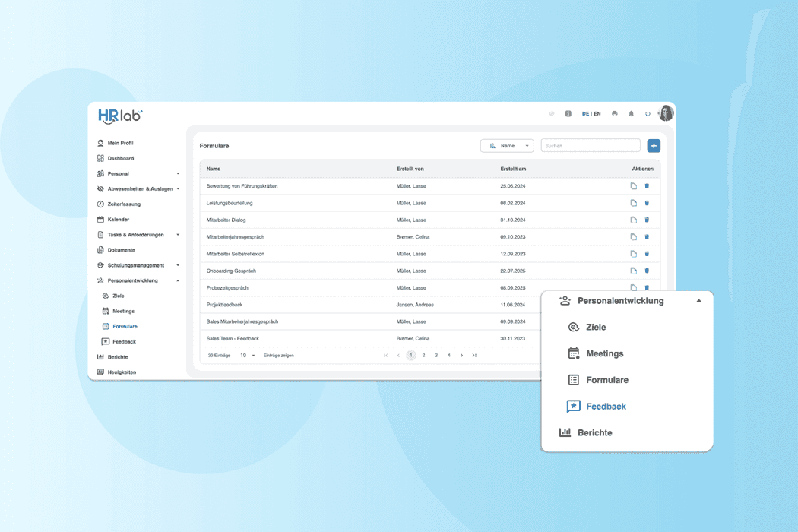Click the printer icon in top bar
Image resolution: width=798 pixels, height=532 pixels.
tap(614, 114)
